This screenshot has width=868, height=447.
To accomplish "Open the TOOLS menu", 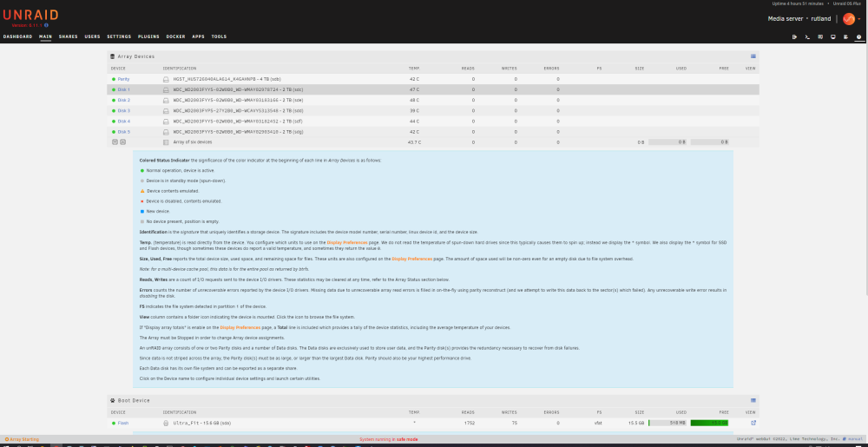I will (219, 36).
